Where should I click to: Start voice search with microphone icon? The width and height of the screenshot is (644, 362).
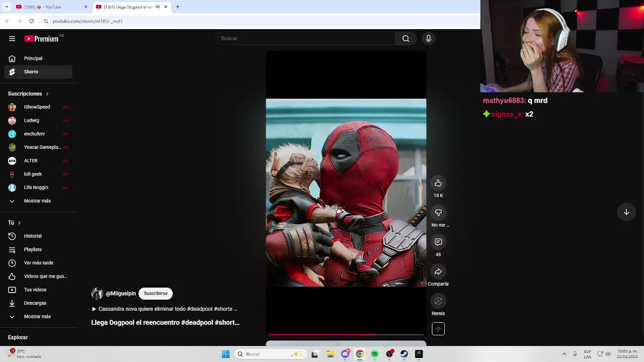click(x=429, y=39)
